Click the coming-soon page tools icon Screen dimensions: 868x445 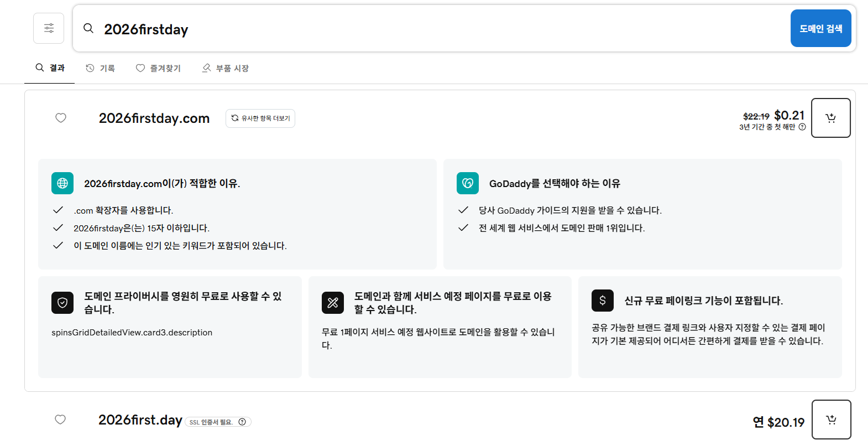(333, 303)
